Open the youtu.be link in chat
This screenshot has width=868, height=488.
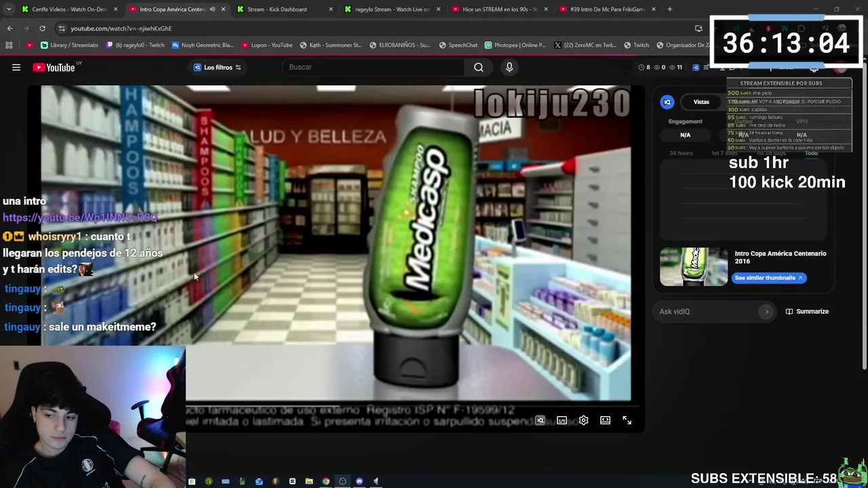click(x=80, y=218)
